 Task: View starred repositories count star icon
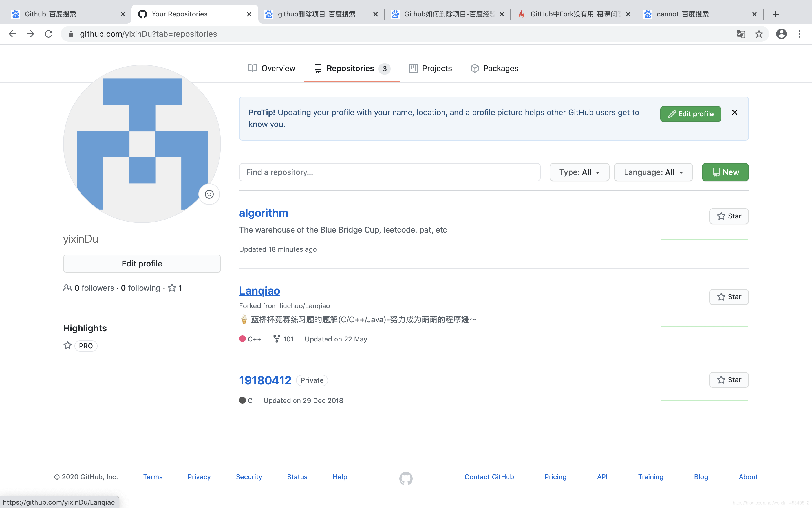coord(175,288)
